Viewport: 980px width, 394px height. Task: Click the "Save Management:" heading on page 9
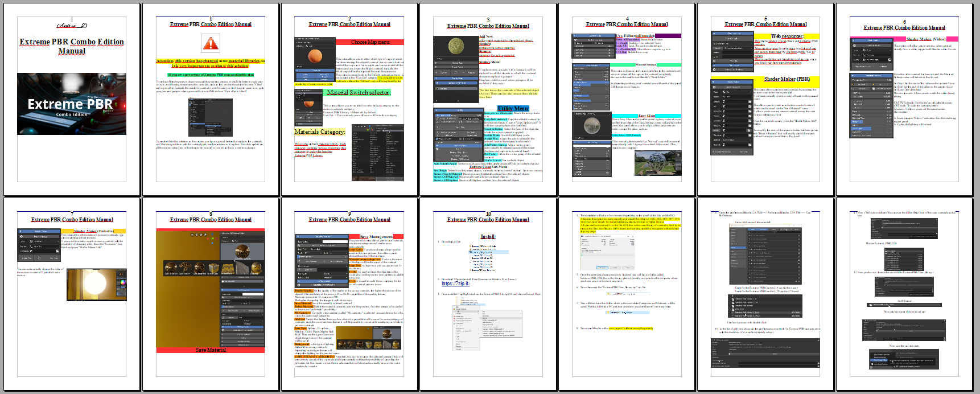tap(376, 236)
